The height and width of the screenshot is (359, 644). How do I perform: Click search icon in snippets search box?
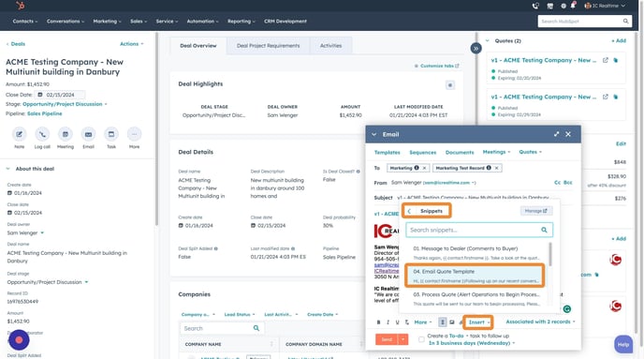pos(544,230)
